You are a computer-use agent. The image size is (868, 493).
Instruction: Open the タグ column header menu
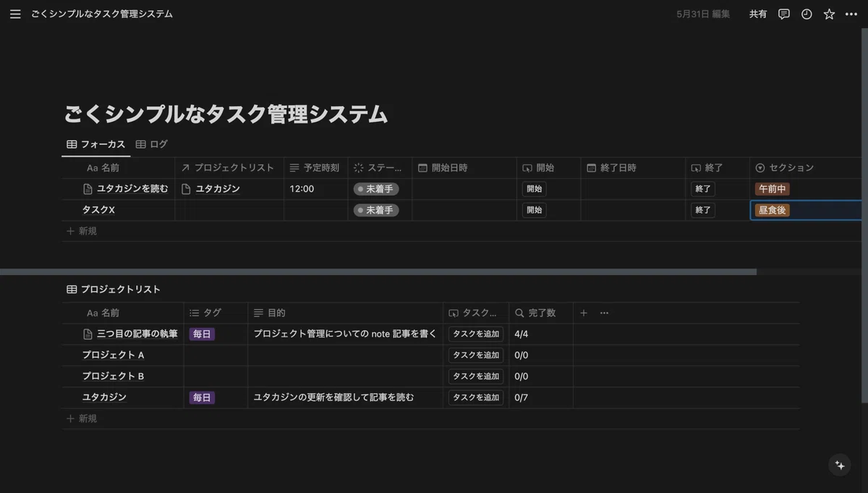(x=216, y=313)
